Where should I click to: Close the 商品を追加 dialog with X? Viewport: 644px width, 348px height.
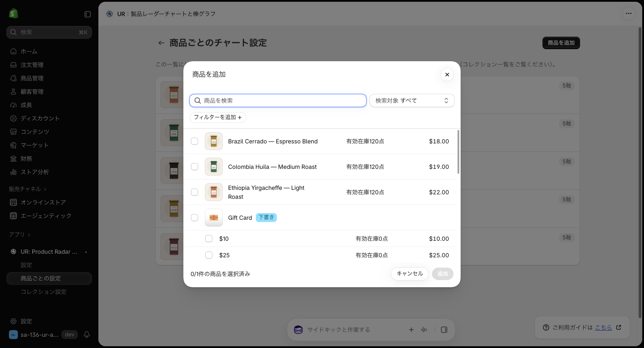[447, 75]
